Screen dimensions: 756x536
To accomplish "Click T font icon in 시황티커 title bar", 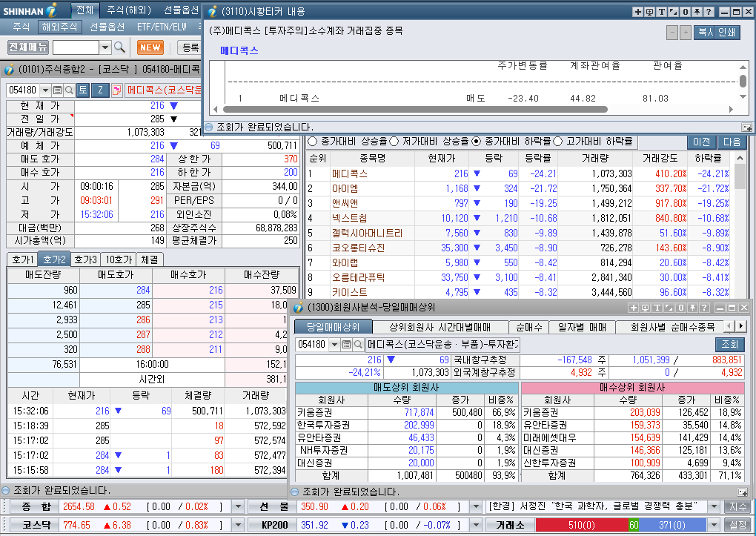I will 661,12.
